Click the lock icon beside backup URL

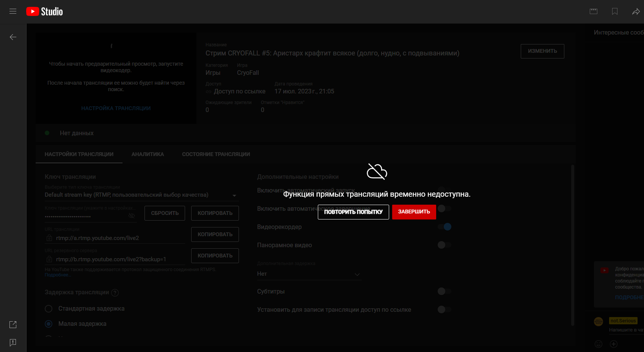point(49,259)
